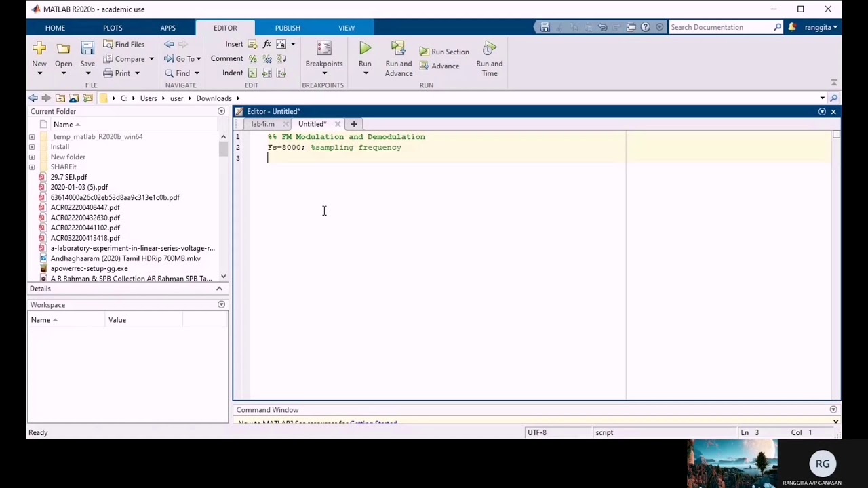Switch to the PLOTS tab

tap(113, 28)
